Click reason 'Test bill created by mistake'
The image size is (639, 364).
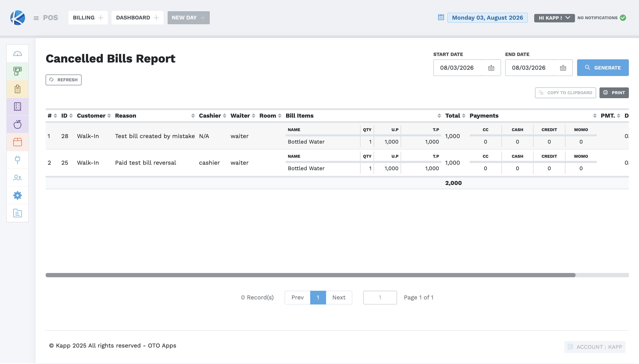[155, 136]
